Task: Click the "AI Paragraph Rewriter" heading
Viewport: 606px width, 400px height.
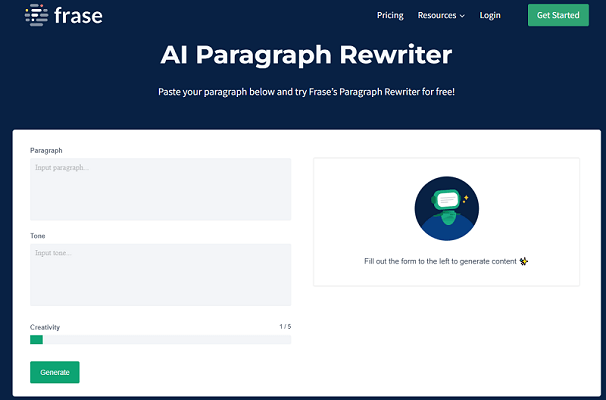Action: [306, 54]
